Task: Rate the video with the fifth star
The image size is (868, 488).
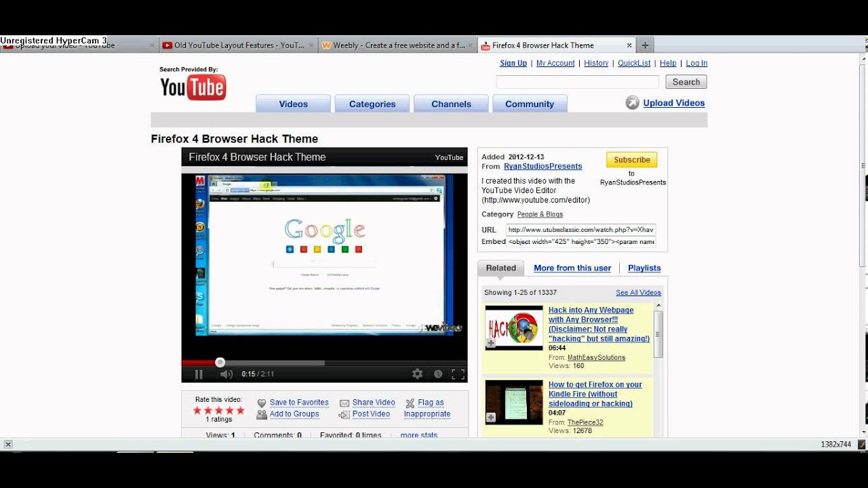Action: click(x=240, y=410)
